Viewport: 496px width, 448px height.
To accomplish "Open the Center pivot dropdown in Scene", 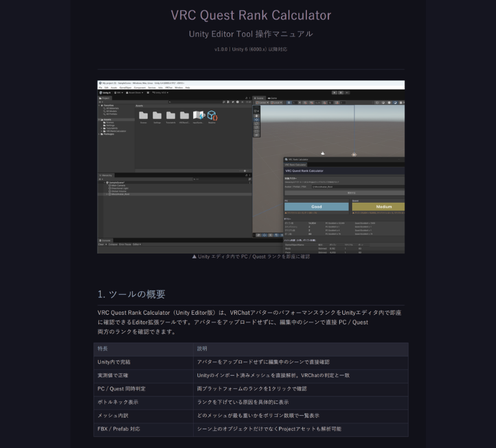I will (x=262, y=102).
